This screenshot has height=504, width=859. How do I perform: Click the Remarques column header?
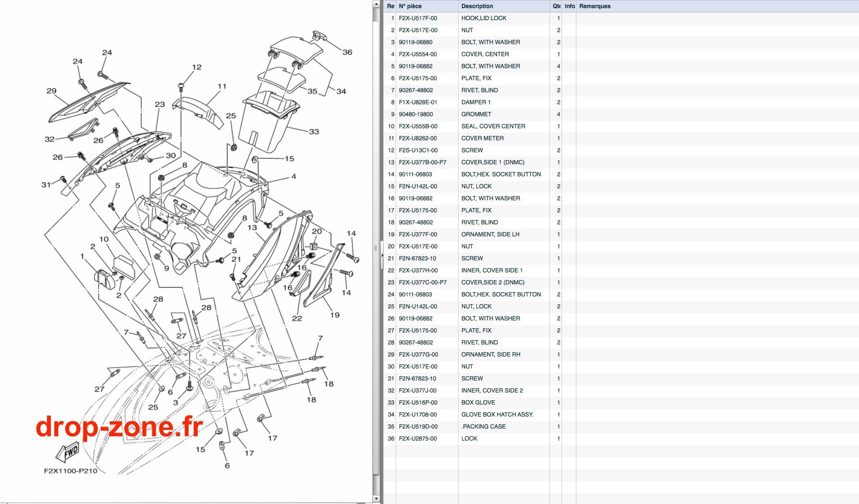coord(717,6)
